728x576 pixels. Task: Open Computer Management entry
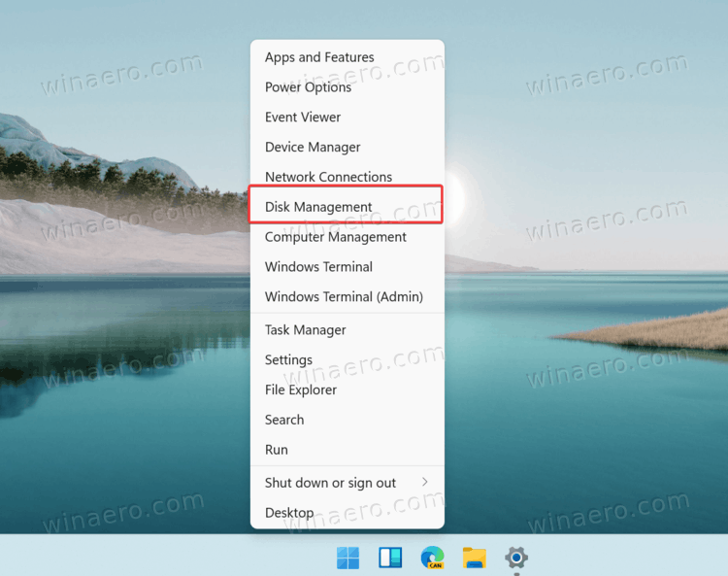347,237
